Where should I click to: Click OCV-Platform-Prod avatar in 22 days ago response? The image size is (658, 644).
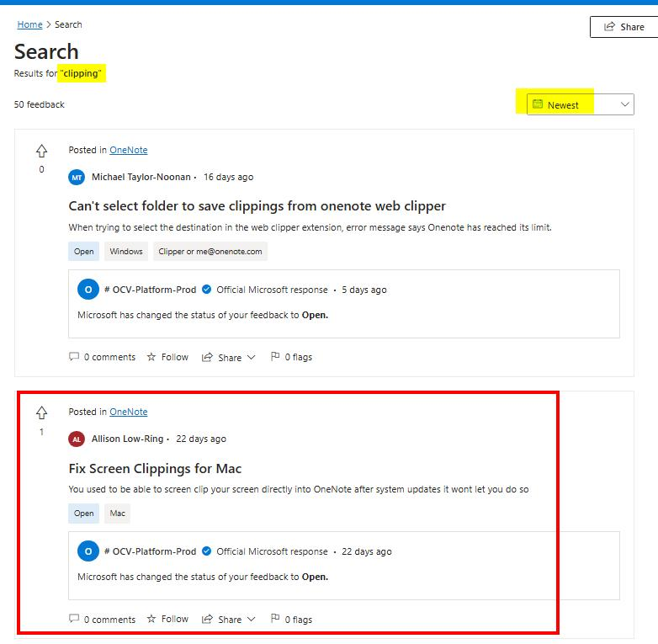(x=88, y=551)
